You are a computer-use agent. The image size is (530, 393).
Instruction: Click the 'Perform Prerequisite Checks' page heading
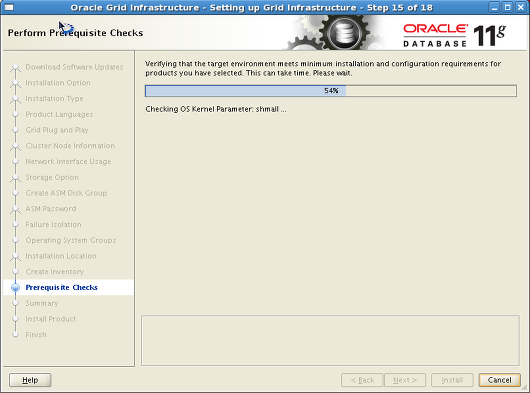[75, 33]
